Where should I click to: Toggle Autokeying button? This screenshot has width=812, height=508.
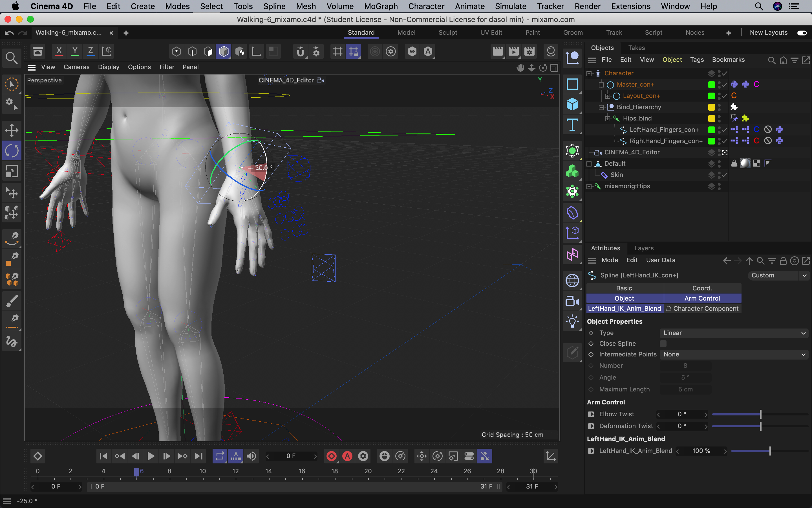pyautogui.click(x=347, y=456)
